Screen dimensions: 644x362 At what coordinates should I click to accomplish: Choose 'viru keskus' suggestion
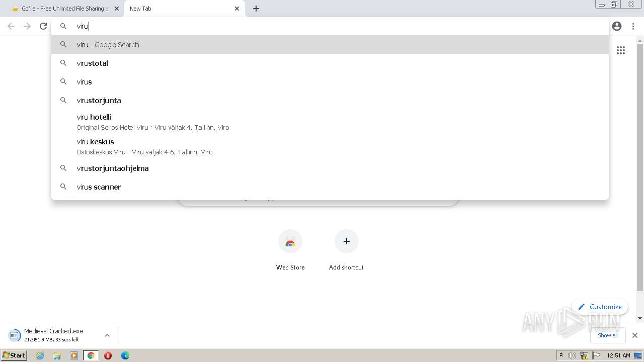click(x=330, y=146)
